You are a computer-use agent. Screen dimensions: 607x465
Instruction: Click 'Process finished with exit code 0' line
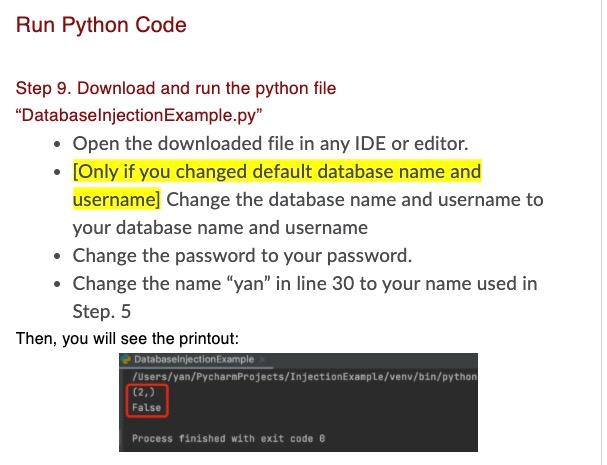click(x=228, y=438)
